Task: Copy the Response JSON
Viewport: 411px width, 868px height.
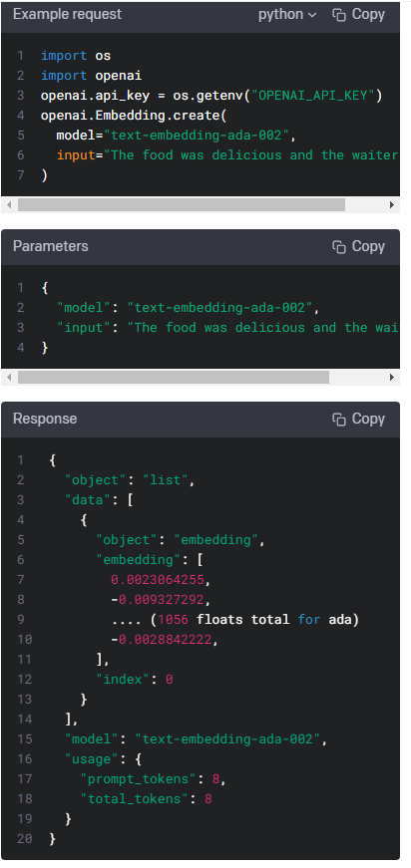Action: click(x=359, y=420)
